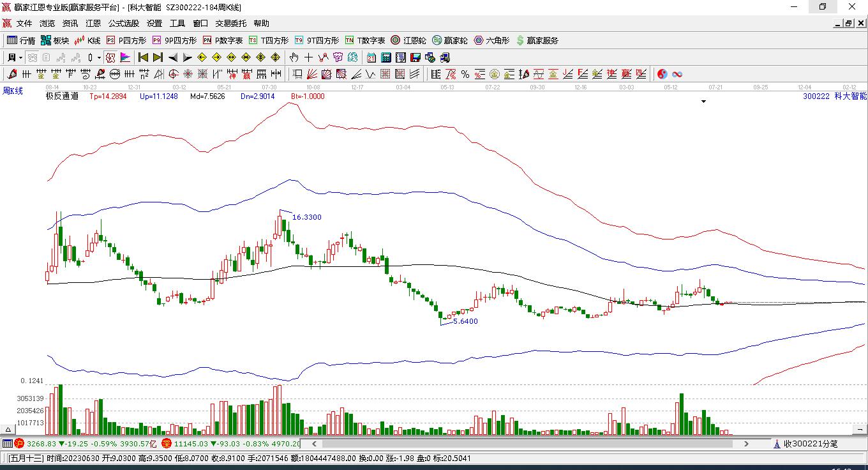Click the yin-yang Taiji icon
Screen dimensions: 868x470
[662, 74]
